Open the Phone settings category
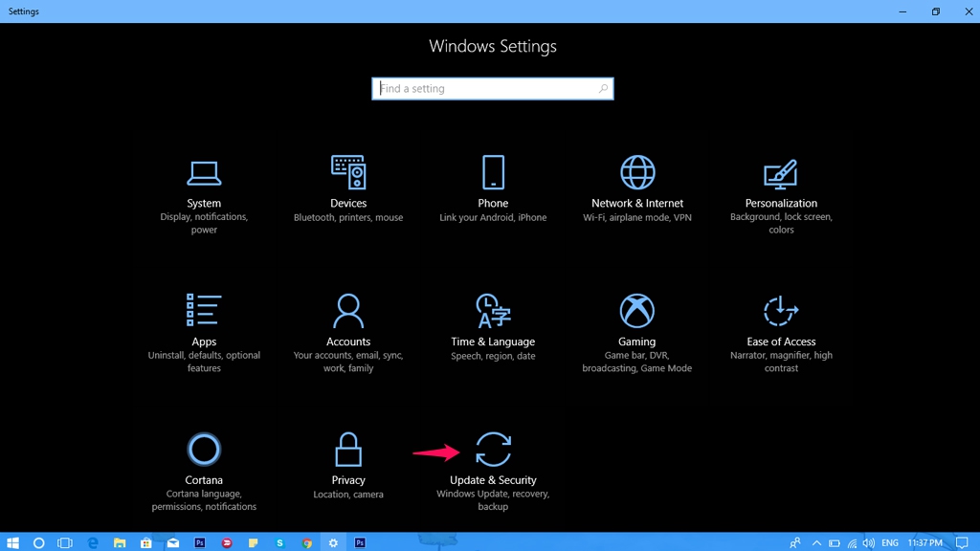 tap(493, 189)
